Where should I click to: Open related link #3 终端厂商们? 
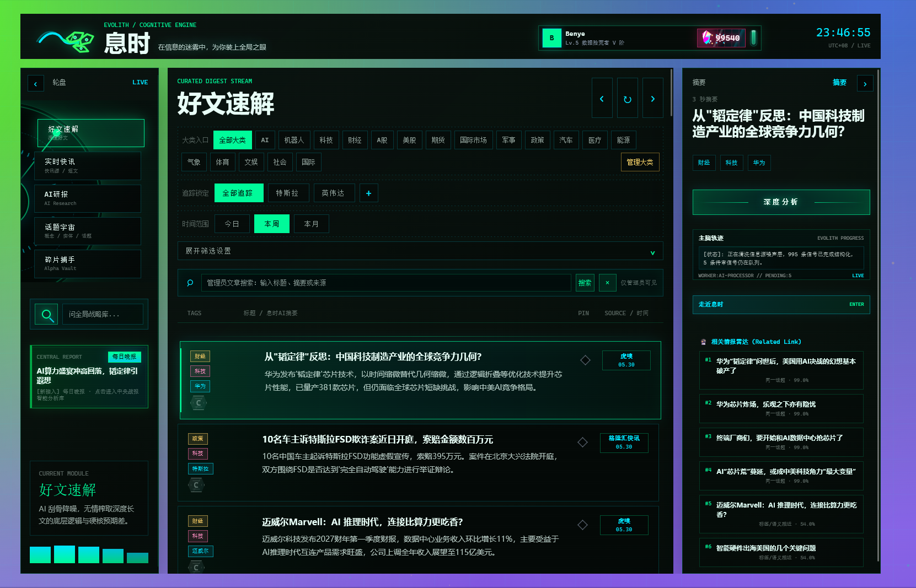click(781, 443)
